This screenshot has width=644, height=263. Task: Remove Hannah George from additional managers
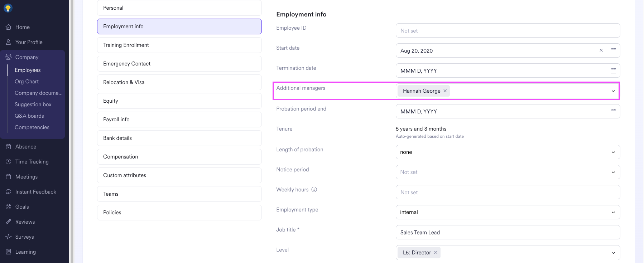445,91
